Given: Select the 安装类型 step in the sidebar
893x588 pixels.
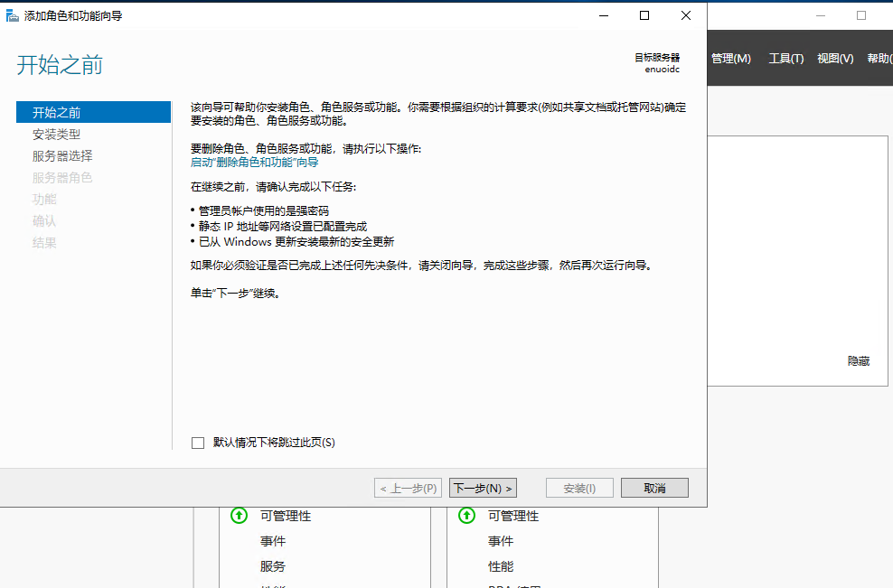Looking at the screenshot, I should click(x=56, y=134).
